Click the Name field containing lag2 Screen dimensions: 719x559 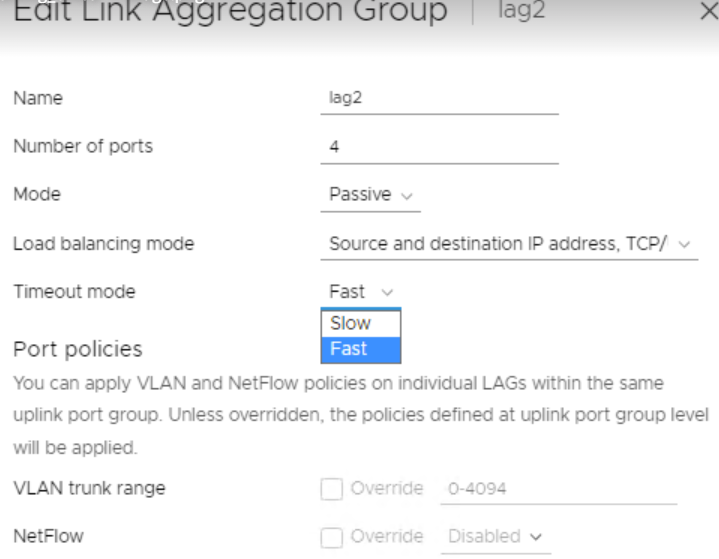(439, 98)
